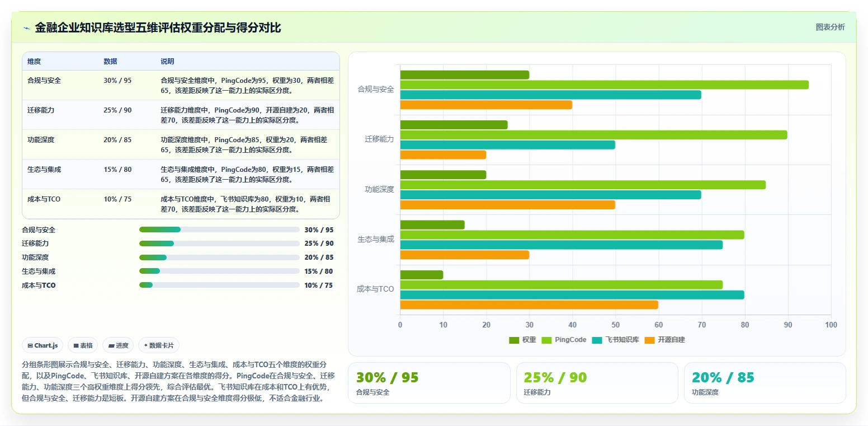The image size is (868, 426).
Task: Click the 合规与安全 progress bar
Action: tap(219, 230)
